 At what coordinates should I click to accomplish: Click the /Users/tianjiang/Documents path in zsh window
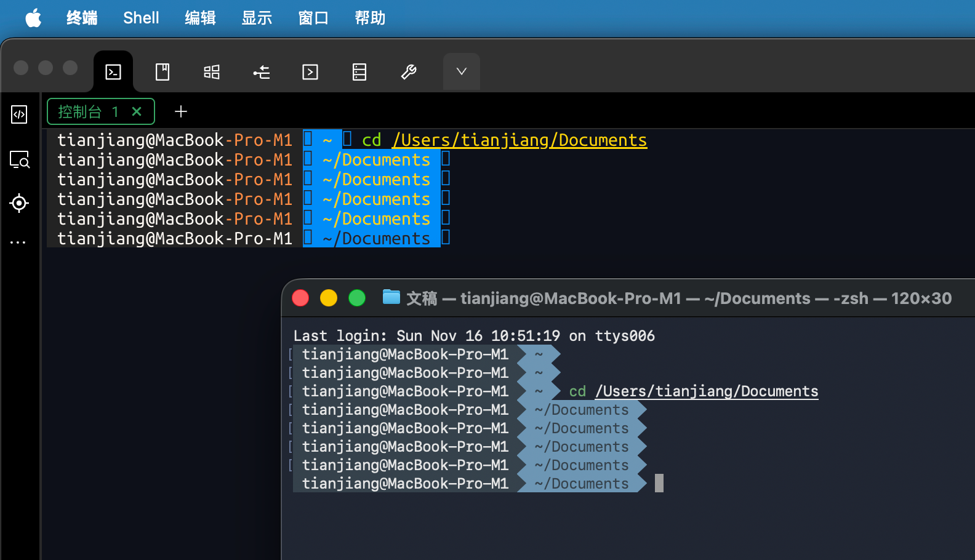click(x=707, y=391)
